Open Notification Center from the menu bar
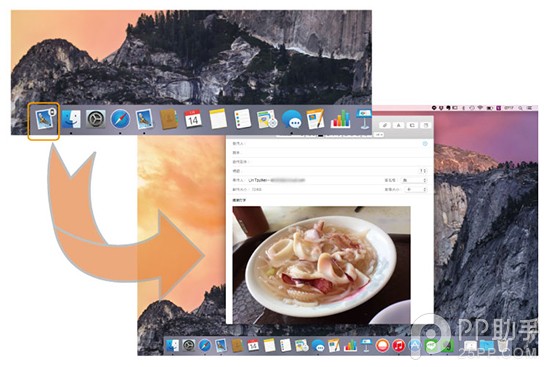 (530, 108)
